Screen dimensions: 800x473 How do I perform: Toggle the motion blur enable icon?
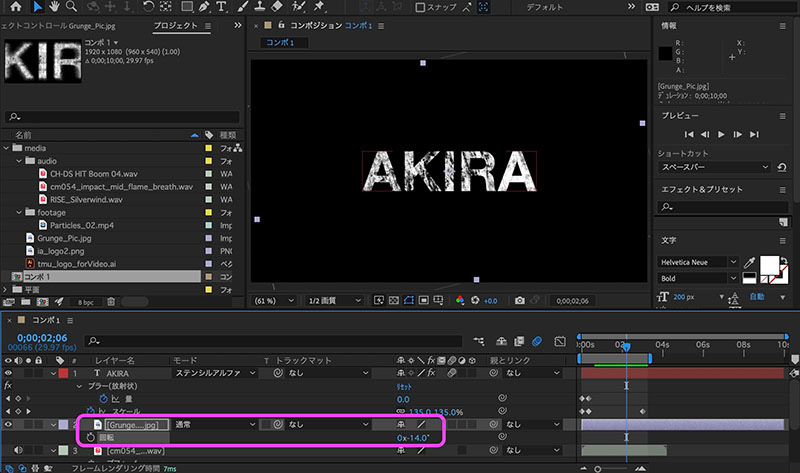tap(537, 341)
